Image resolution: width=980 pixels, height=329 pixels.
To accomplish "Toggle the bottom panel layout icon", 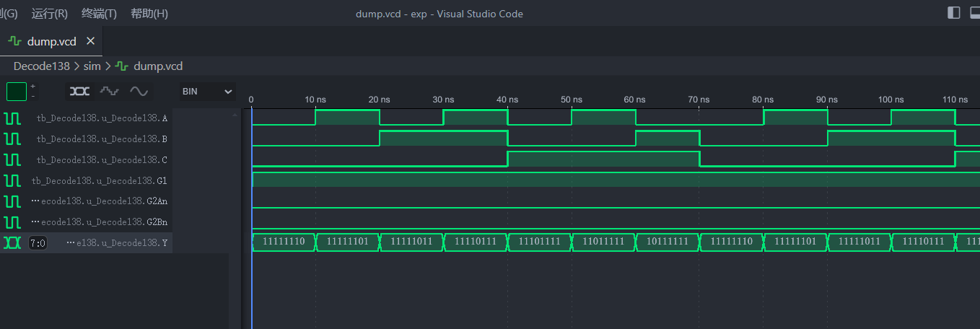I will [975, 13].
